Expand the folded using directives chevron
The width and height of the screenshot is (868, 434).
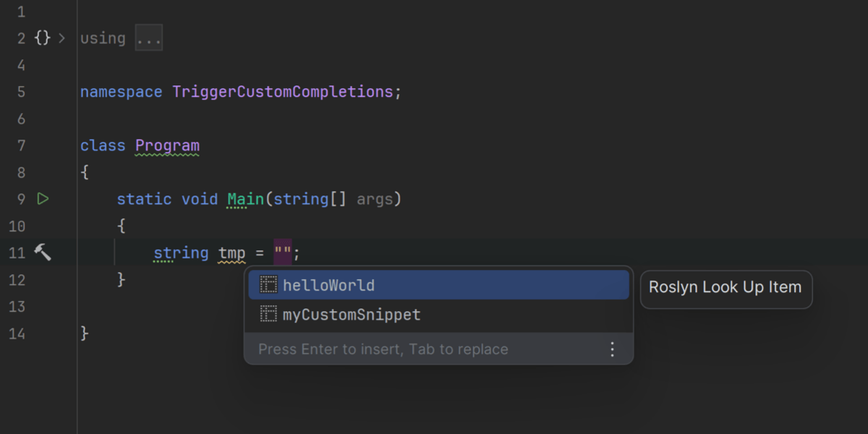click(x=61, y=38)
